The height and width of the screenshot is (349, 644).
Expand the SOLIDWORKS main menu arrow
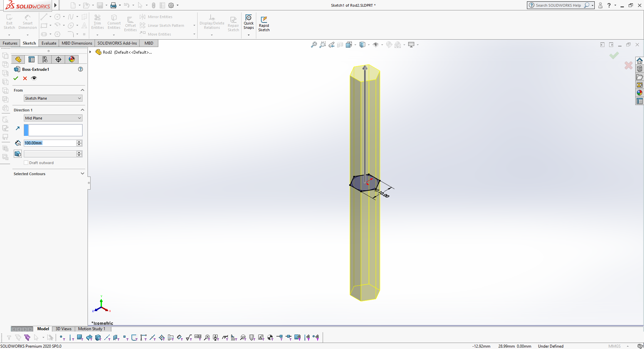[55, 5]
